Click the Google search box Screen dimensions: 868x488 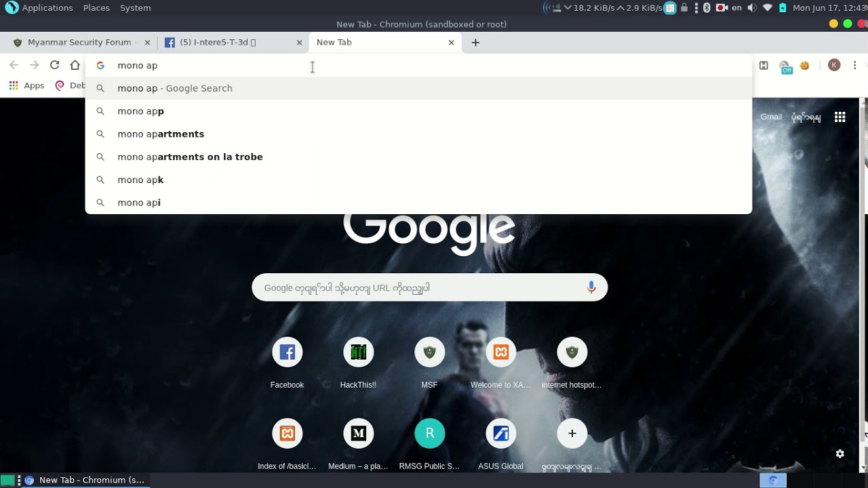[x=429, y=287]
